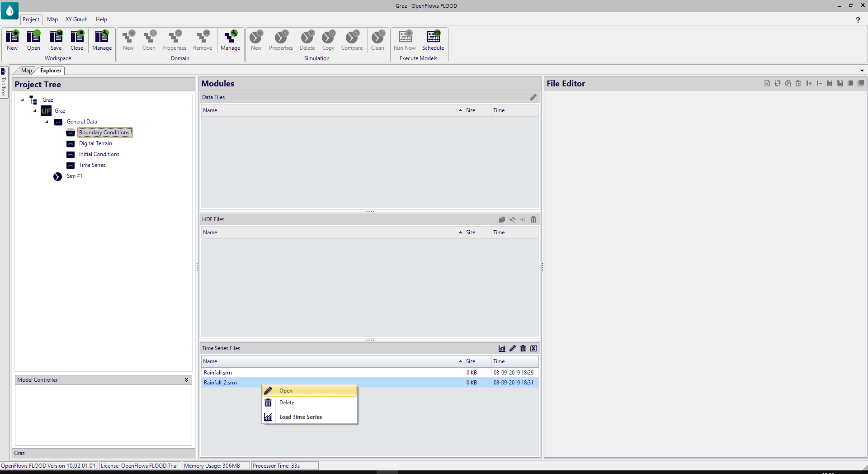Image resolution: width=868 pixels, height=474 pixels.
Task: Choose Load Time Series from context menu
Action: [310, 417]
